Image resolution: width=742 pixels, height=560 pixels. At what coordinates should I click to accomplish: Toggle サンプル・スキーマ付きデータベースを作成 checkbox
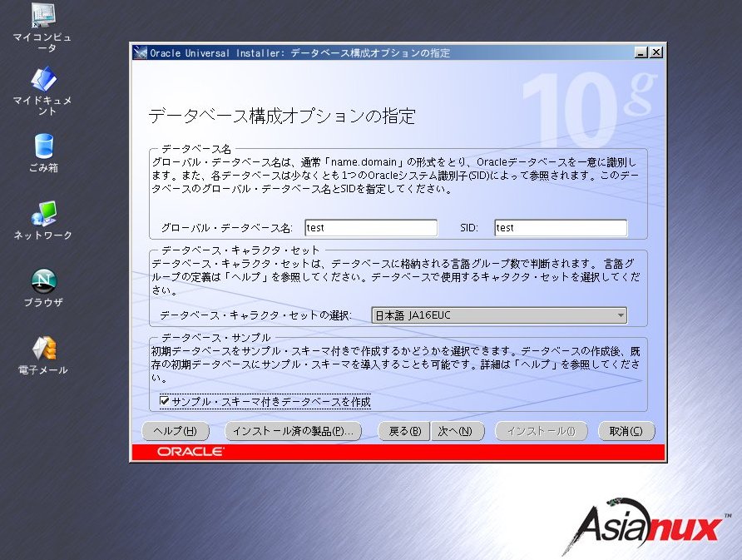pyautogui.click(x=165, y=401)
